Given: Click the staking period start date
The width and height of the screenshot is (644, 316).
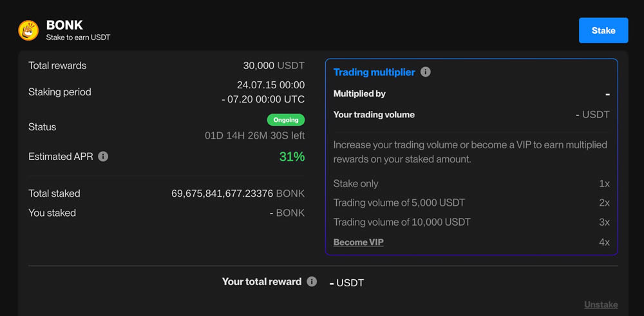Looking at the screenshot, I should point(270,85).
